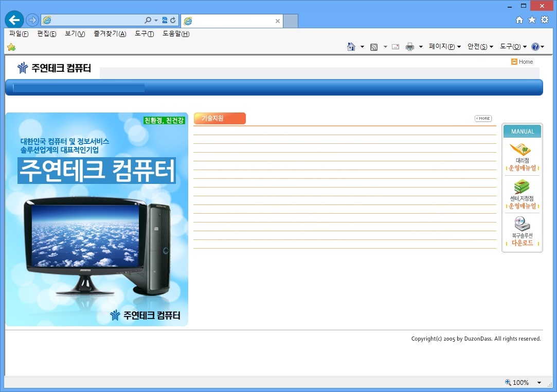Open a new tab via blank tab button
557x392 pixels.
pos(291,21)
